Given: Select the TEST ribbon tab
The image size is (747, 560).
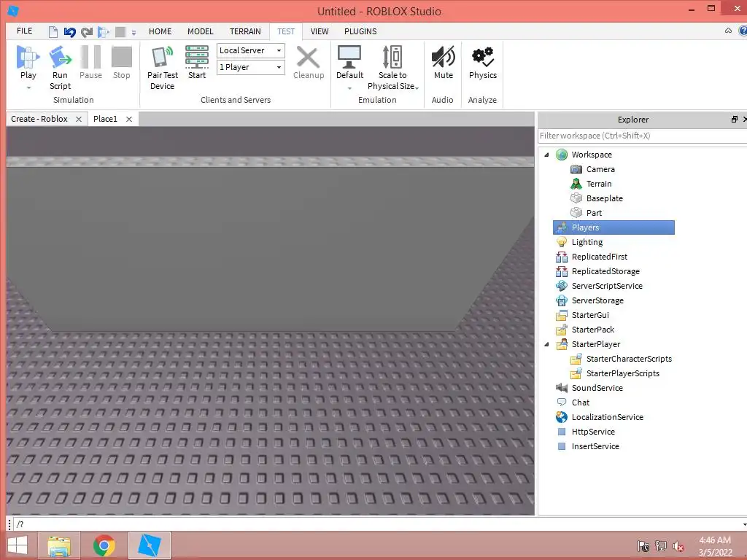Looking at the screenshot, I should coord(286,31).
